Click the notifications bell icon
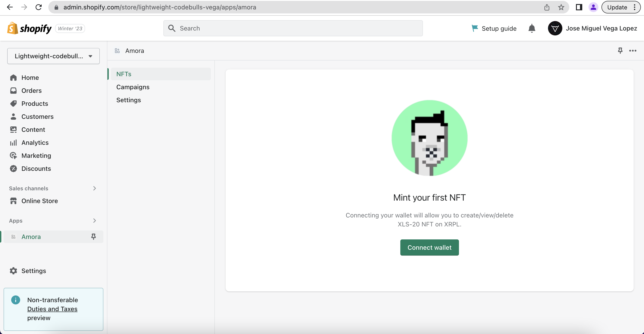 click(x=531, y=28)
